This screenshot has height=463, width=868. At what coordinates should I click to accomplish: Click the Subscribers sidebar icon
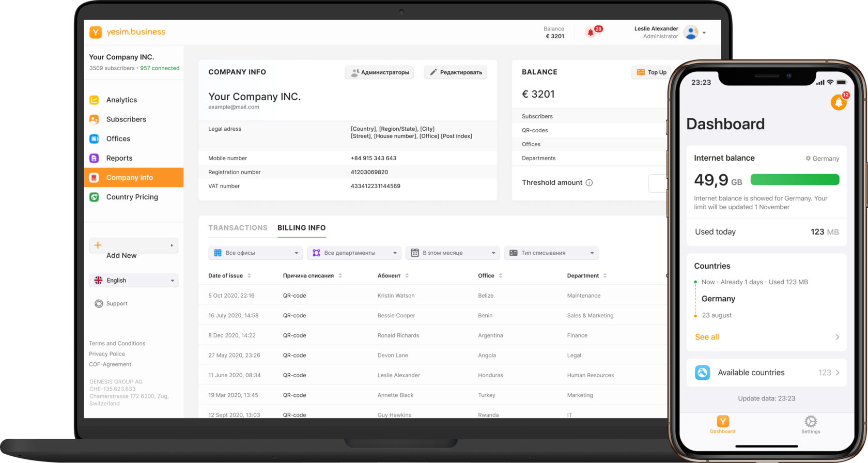pos(94,119)
